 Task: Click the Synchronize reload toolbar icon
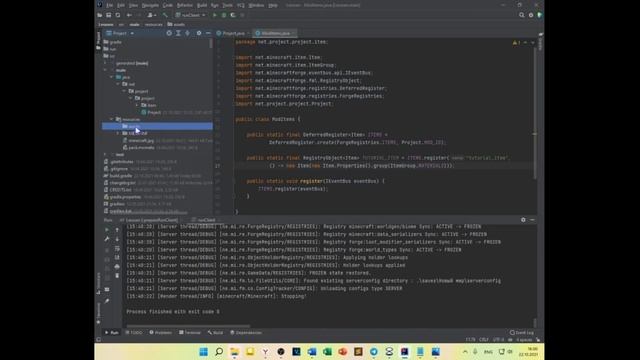[118, 15]
